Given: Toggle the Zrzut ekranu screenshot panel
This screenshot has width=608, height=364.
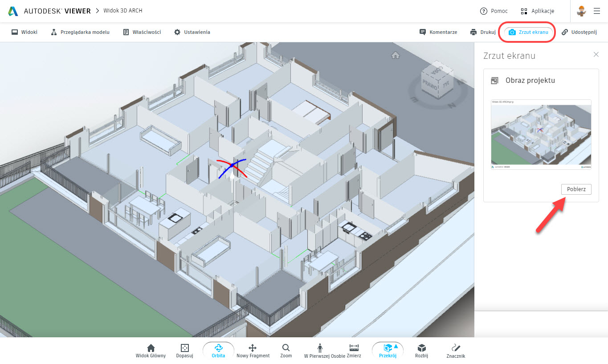Looking at the screenshot, I should 529,32.
